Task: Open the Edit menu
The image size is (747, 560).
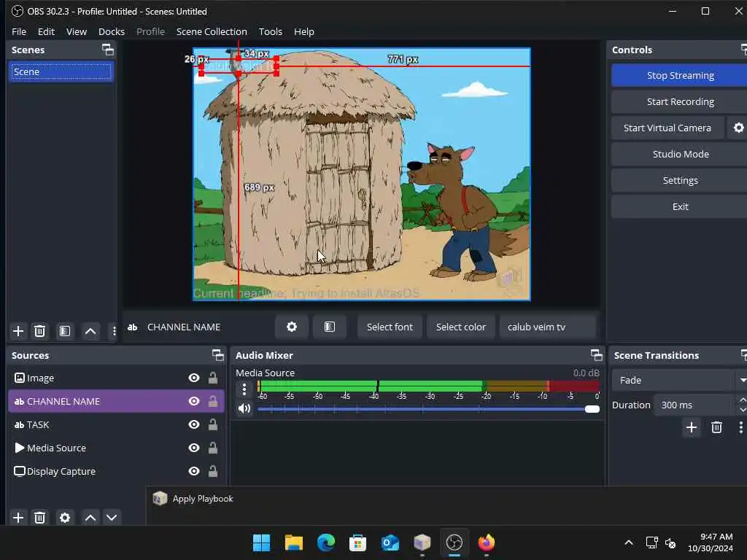Action: click(46, 31)
